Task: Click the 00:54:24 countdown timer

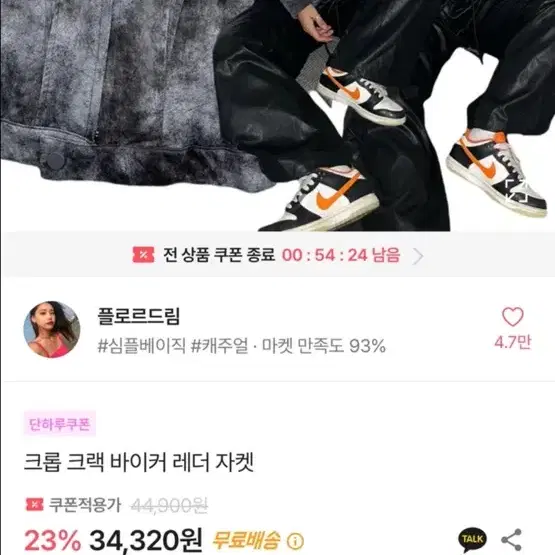Action: click(x=324, y=255)
